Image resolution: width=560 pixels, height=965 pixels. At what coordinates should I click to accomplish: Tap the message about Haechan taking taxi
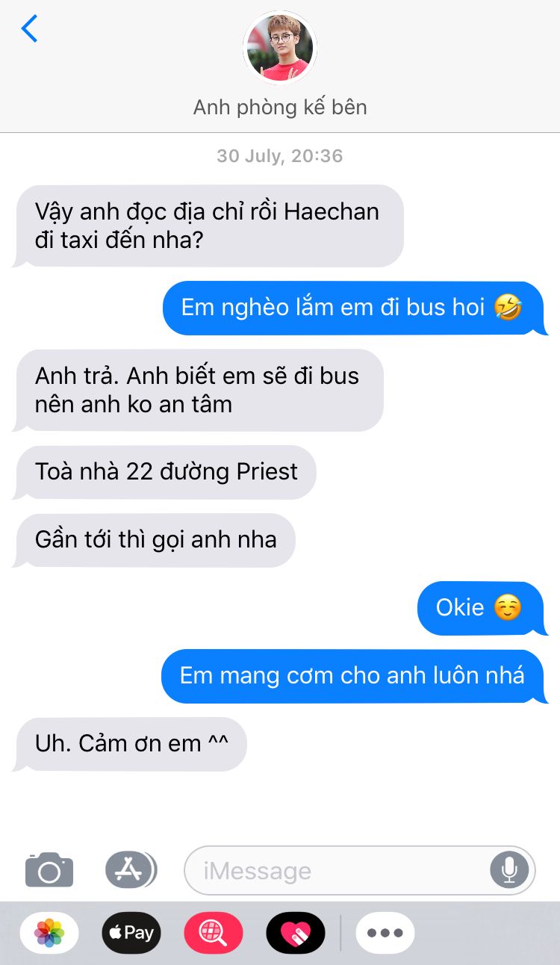pos(208,226)
